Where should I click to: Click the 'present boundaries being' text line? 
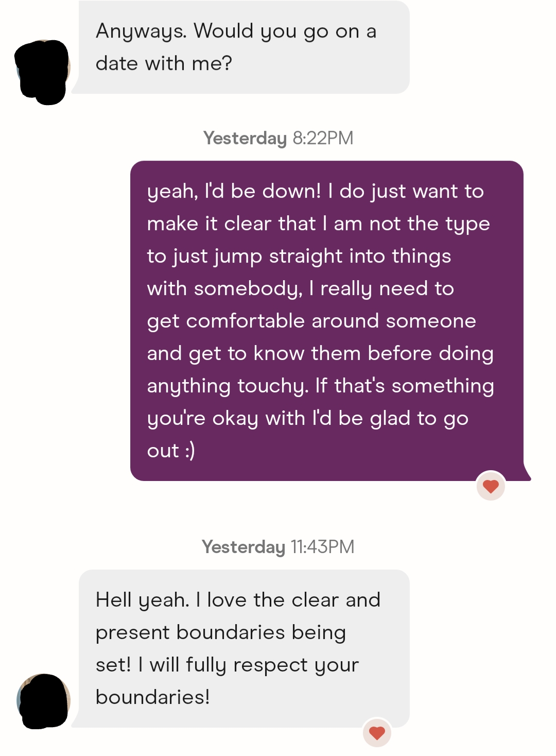(x=221, y=632)
